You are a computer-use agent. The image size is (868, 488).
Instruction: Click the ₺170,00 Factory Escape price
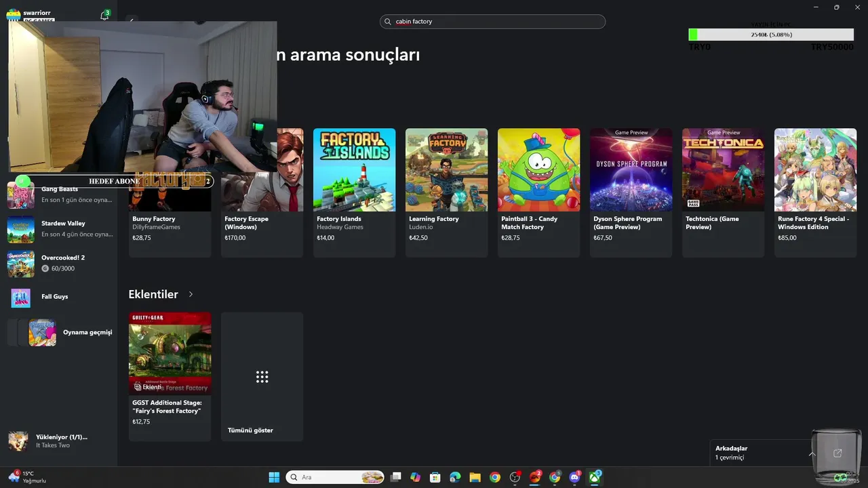[235, 238]
